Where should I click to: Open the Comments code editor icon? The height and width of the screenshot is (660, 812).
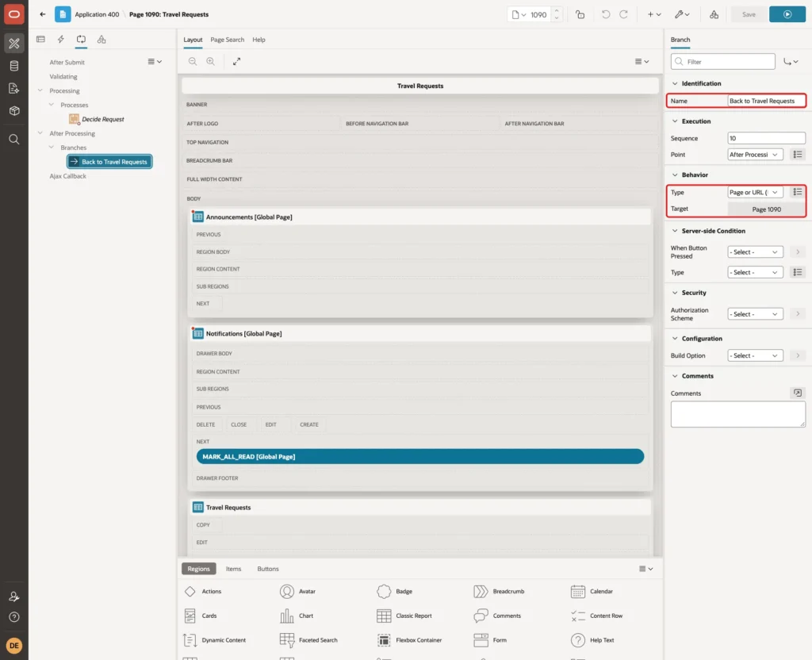click(x=798, y=393)
